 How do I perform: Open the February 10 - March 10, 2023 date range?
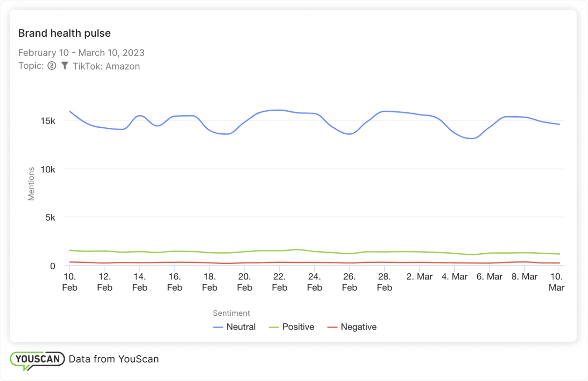(81, 53)
